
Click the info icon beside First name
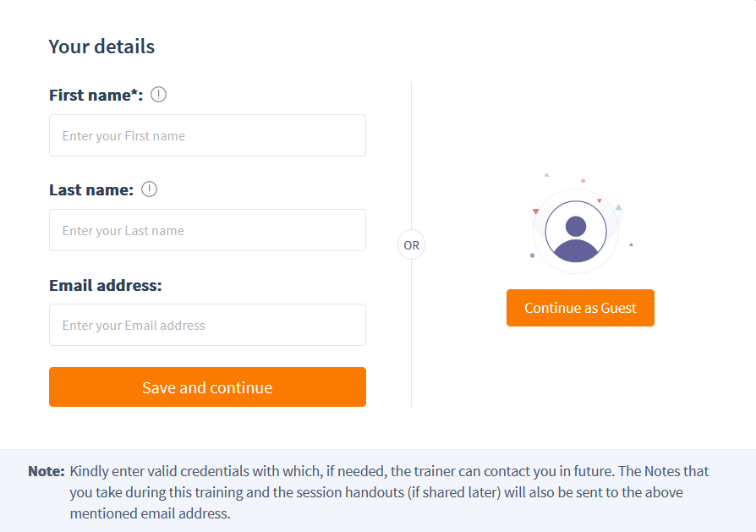click(158, 95)
